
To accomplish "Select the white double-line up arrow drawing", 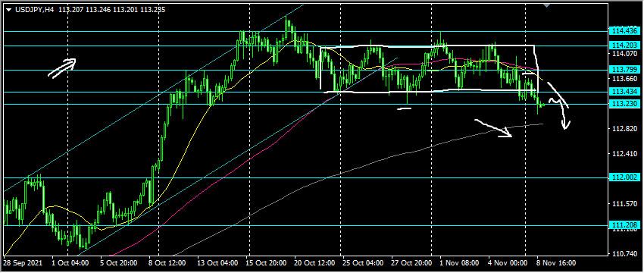I will coord(62,67).
